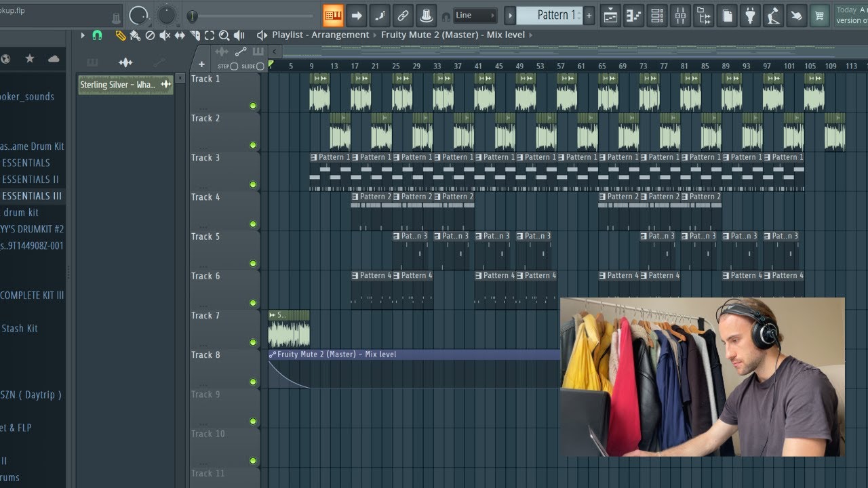Screen dimensions: 868x488
Task: Select automation clip-type filter above track headers
Action: (241, 52)
